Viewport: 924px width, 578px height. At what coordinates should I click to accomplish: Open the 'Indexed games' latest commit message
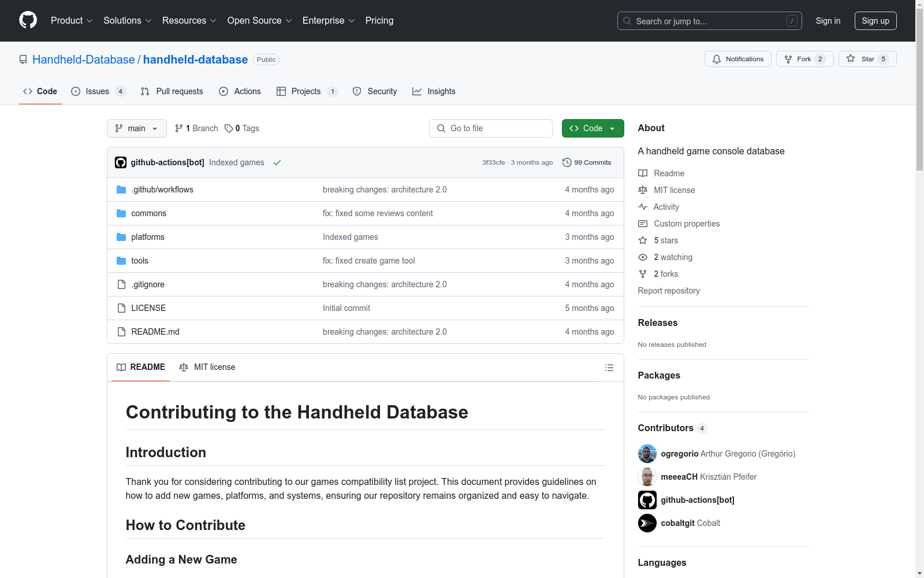tap(237, 162)
